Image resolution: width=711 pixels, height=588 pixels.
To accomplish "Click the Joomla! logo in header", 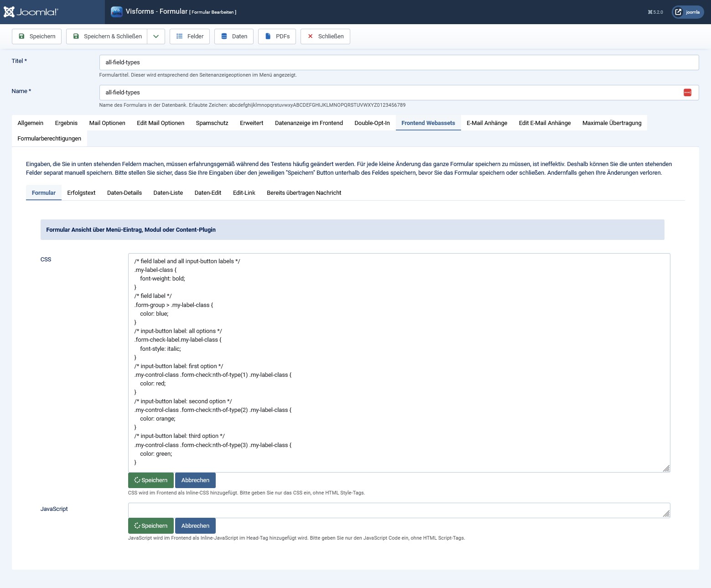I will [x=31, y=12].
